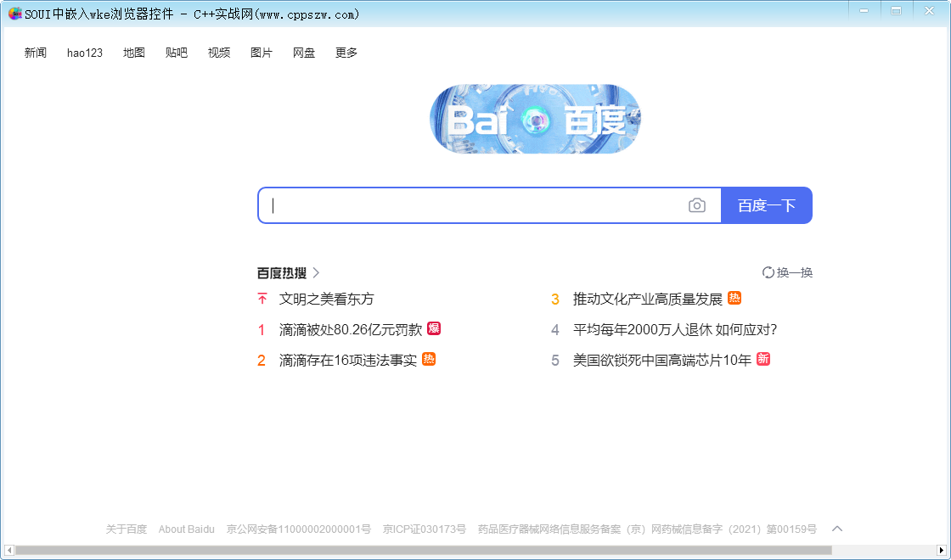951x560 pixels.
Task: Open the 更多 navigation menu
Action: click(x=346, y=53)
